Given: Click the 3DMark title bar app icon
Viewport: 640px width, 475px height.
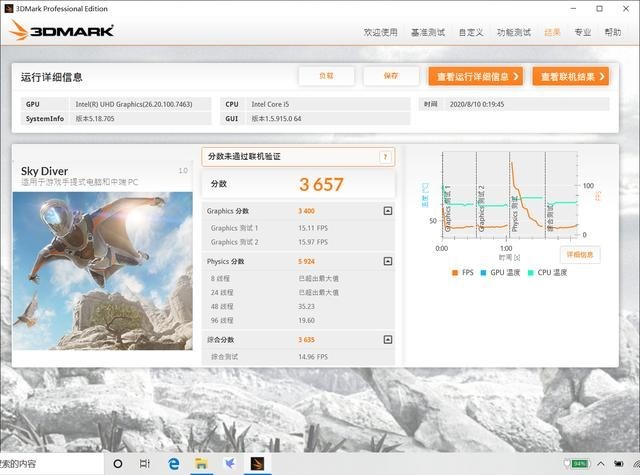Looking at the screenshot, I should [x=8, y=8].
